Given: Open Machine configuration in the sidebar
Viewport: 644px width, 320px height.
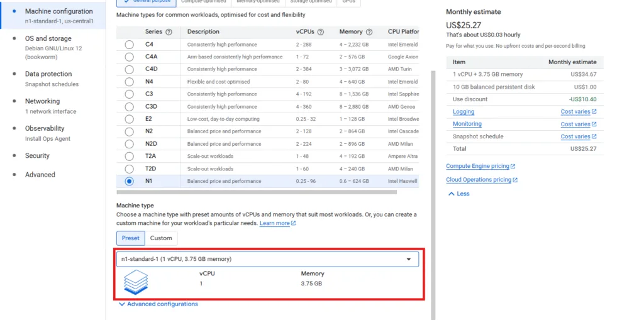Looking at the screenshot, I should pos(53,16).
